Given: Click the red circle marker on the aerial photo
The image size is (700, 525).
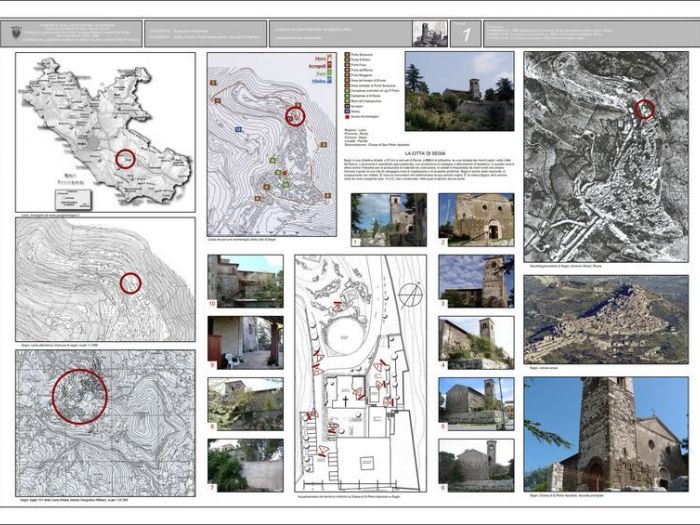Looking at the screenshot, I should click(644, 108).
